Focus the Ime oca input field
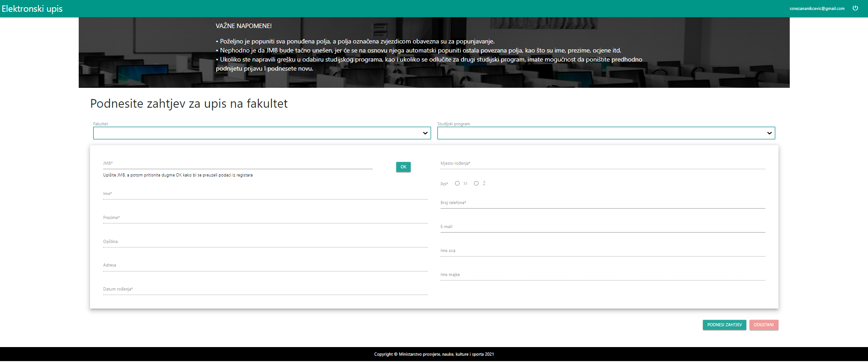Viewport: 868px width, 362px height. [x=603, y=252]
